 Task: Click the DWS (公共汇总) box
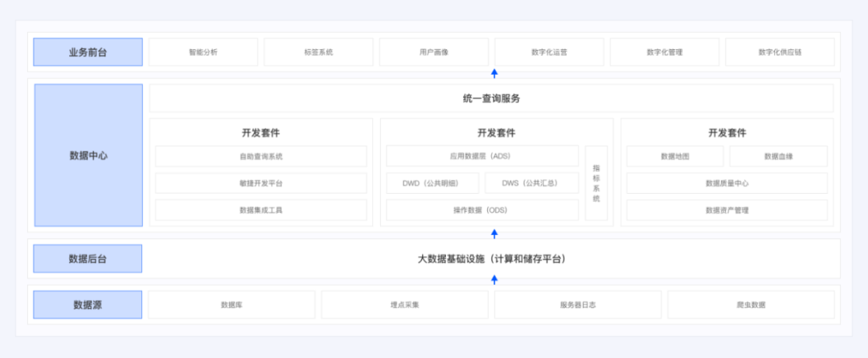tap(532, 183)
